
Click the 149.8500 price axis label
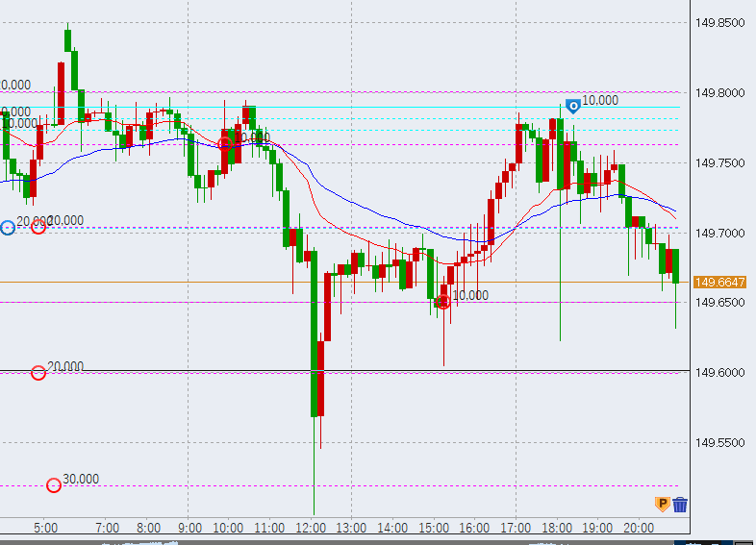click(x=720, y=23)
